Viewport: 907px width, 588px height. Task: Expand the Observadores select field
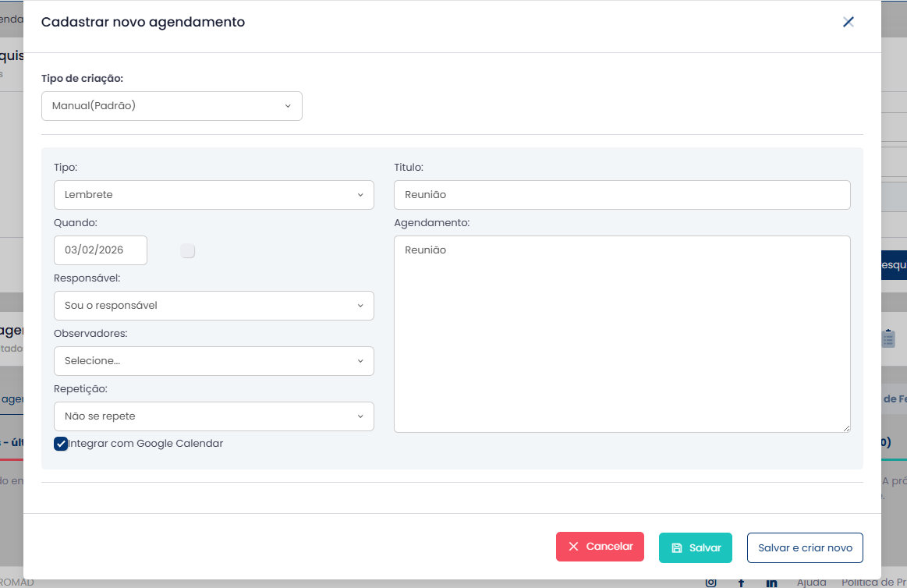(x=214, y=361)
